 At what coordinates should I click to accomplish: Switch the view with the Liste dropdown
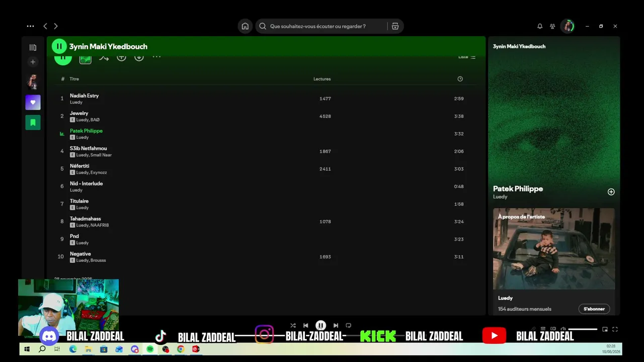466,57
